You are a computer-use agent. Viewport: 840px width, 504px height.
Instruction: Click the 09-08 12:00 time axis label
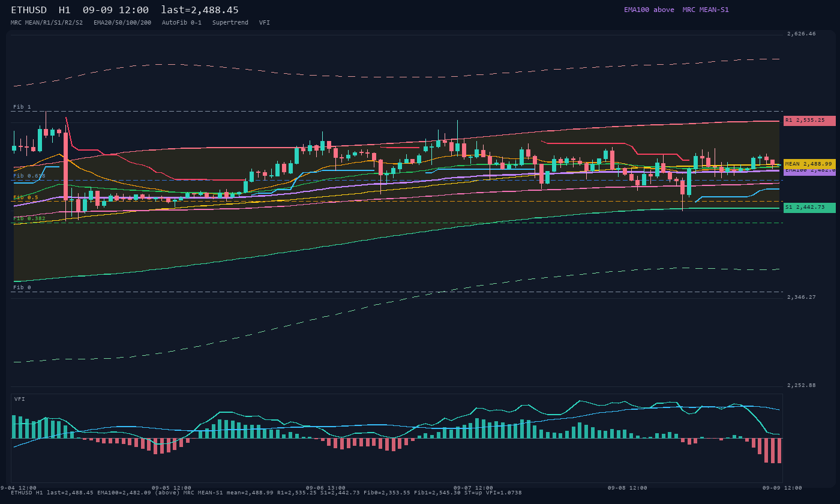[628, 488]
